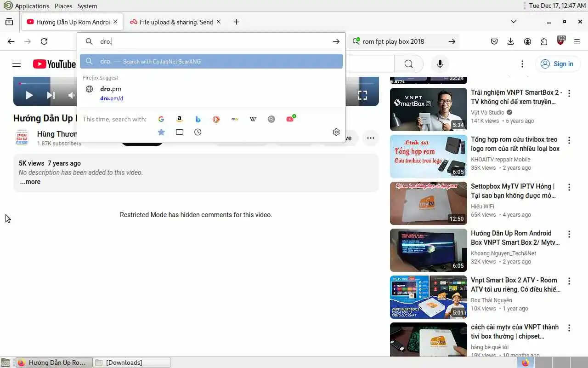Image resolution: width=588 pixels, height=368 pixels.
Task: Click the YouTube logo
Action: point(54,64)
